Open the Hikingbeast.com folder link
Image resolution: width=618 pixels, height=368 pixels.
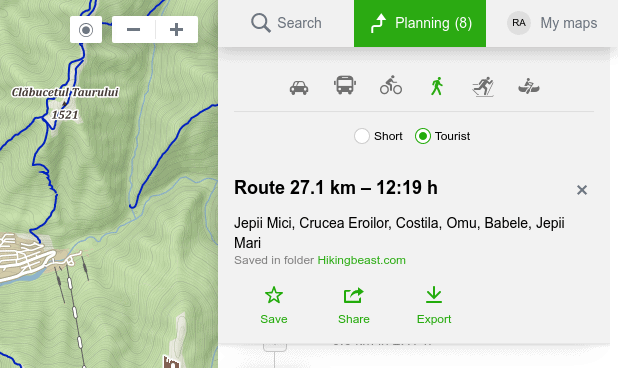[x=361, y=260]
